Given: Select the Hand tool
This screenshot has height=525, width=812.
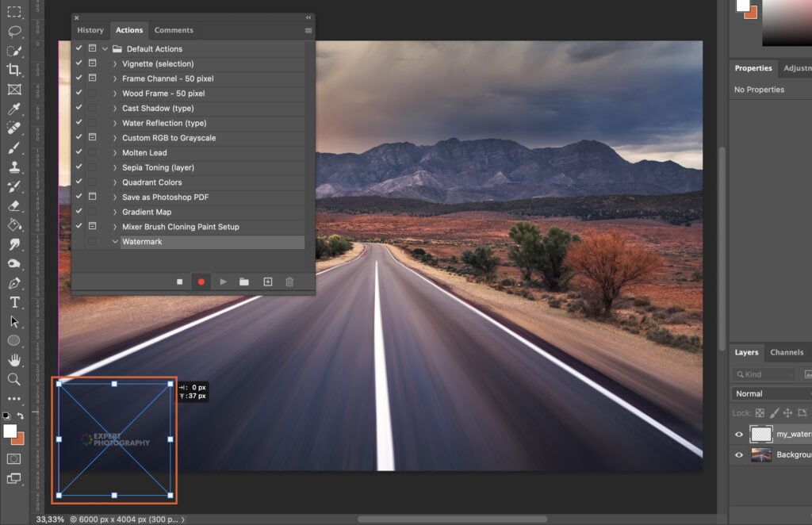Looking at the screenshot, I should 16,358.
